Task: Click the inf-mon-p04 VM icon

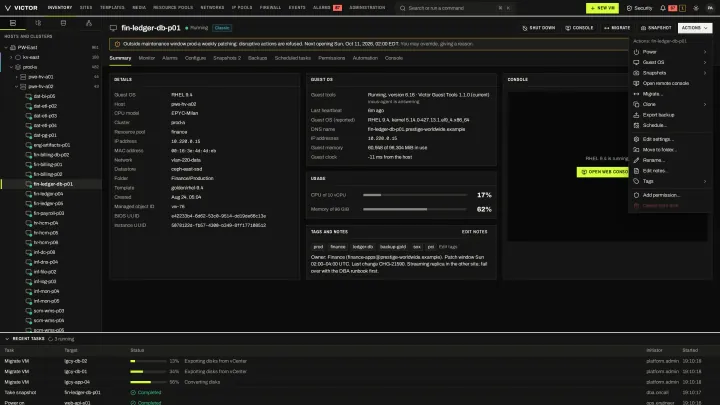Action: [x=29, y=291]
